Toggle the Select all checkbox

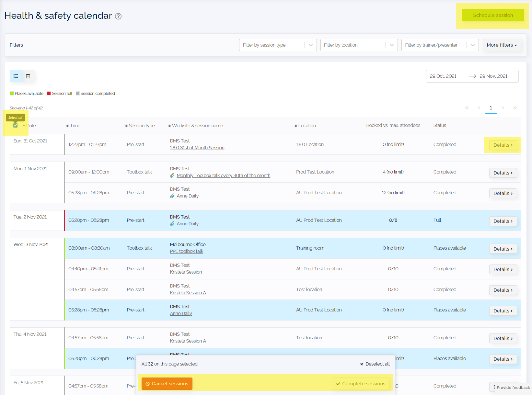(15, 125)
